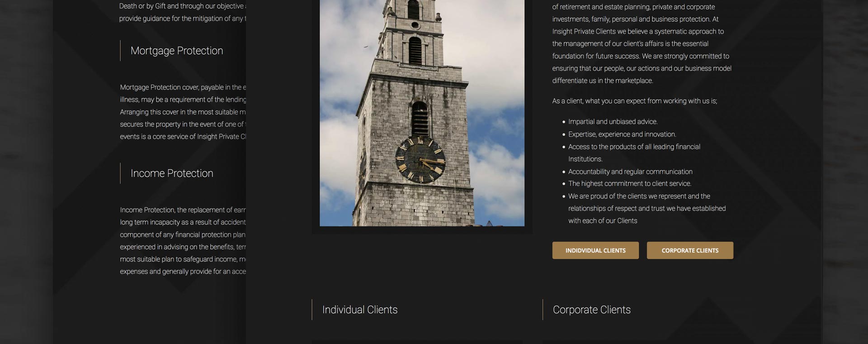868x344 pixels.
Task: Select the Corporate Clients heading
Action: [x=591, y=310]
